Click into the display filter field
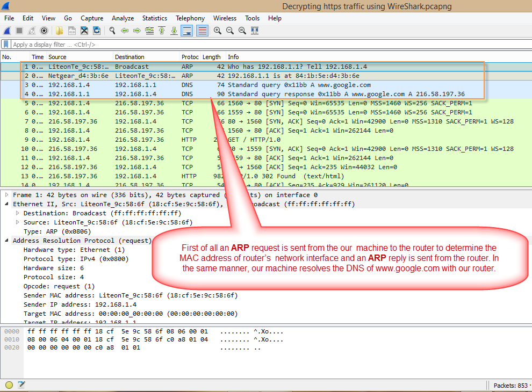The width and height of the screenshot is (532, 392). pyautogui.click(x=271, y=45)
